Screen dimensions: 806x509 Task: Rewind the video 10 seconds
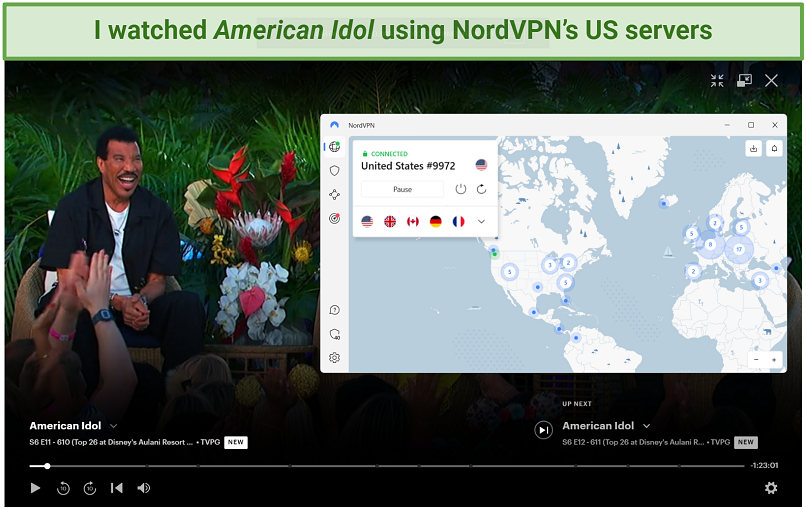[63, 488]
